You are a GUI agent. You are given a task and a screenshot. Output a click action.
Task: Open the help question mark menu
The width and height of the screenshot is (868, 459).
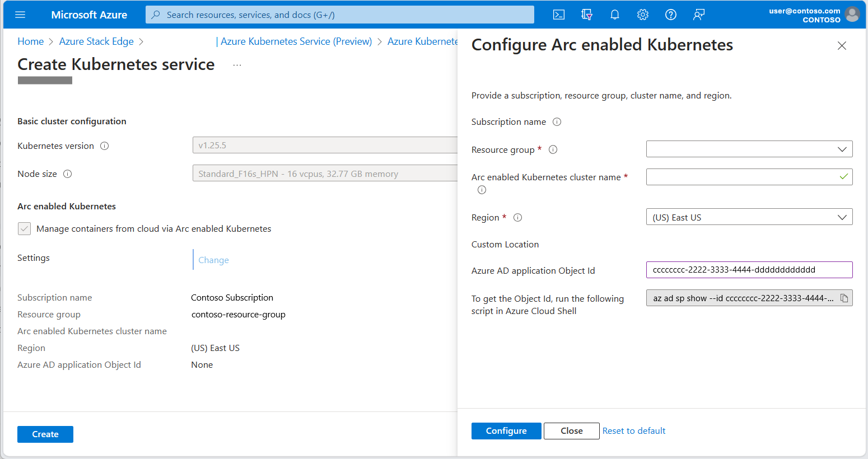tap(670, 15)
